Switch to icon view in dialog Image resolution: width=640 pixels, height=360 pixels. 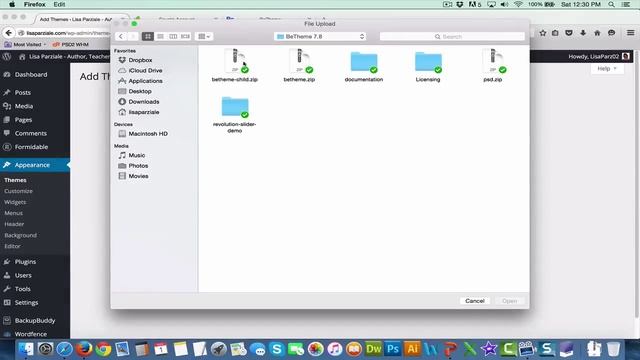tap(148, 36)
